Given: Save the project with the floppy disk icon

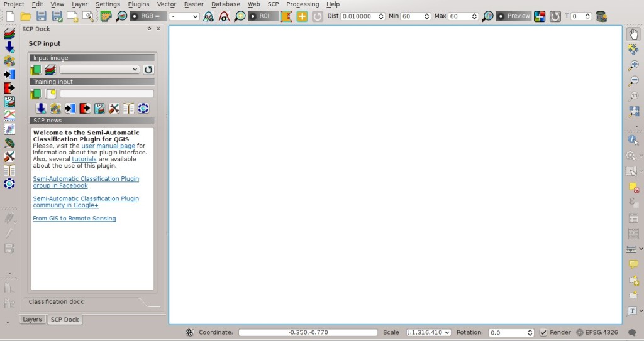Looking at the screenshot, I should (41, 16).
